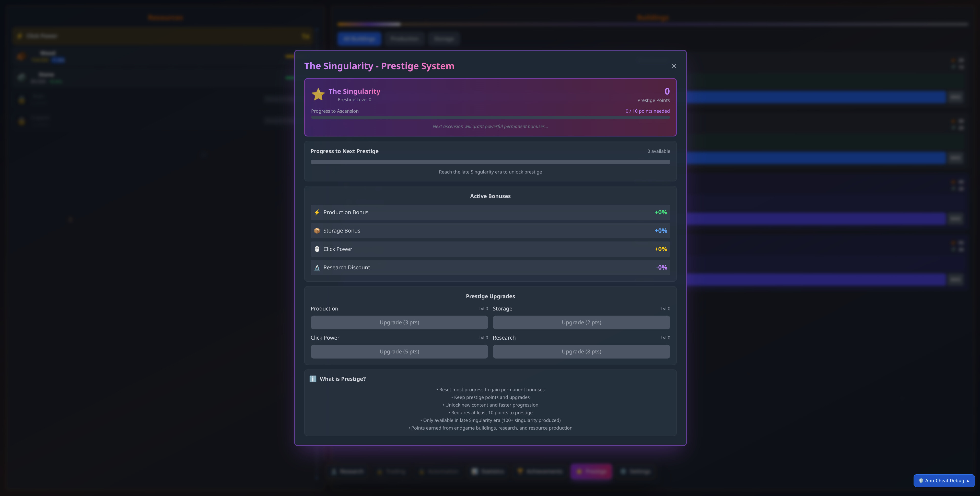Click Upgrade (8 pts) under Research

(581, 351)
